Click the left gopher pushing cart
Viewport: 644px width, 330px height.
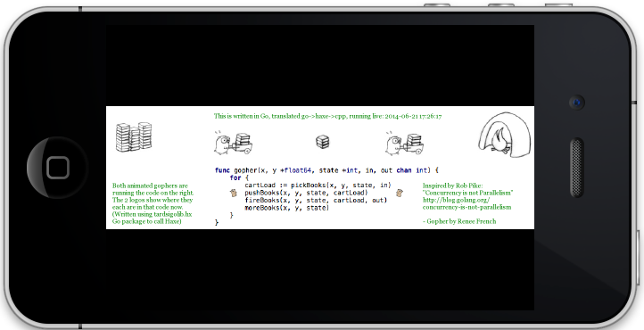[233, 143]
